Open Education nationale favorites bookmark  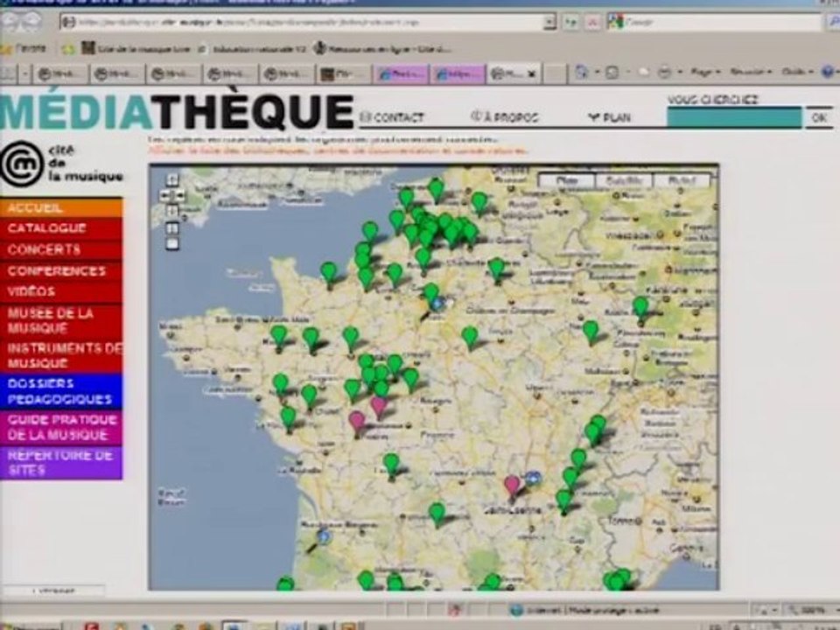tap(253, 49)
